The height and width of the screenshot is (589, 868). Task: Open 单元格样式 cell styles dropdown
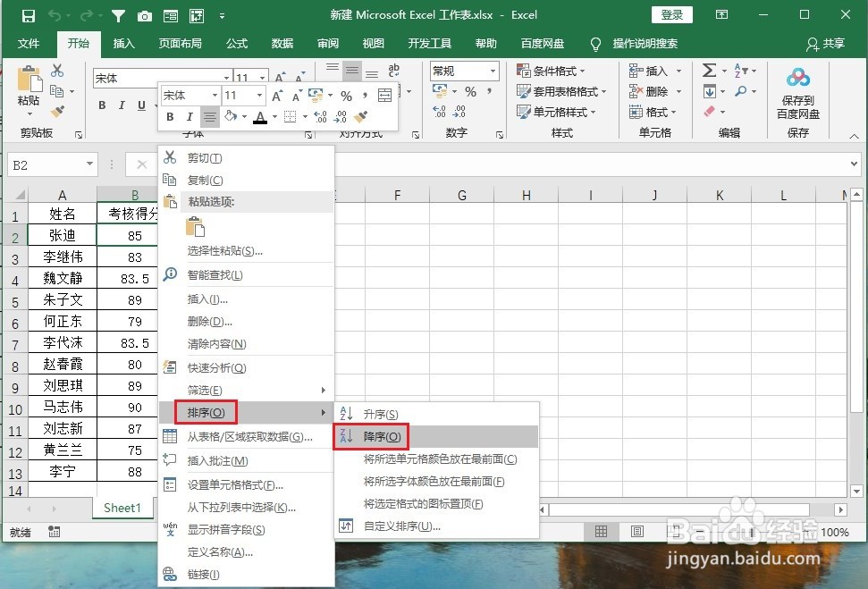click(x=556, y=112)
